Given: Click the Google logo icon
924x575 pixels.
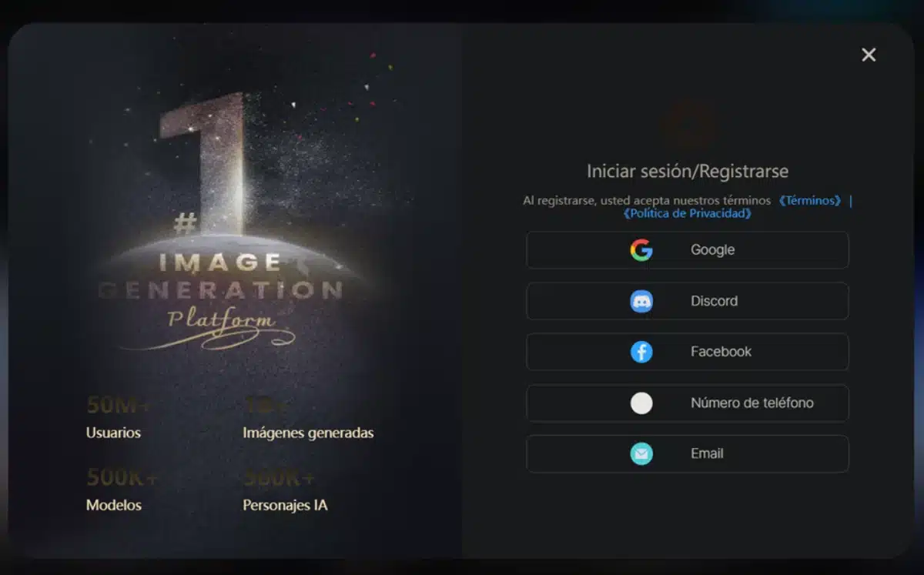Looking at the screenshot, I should click(641, 250).
